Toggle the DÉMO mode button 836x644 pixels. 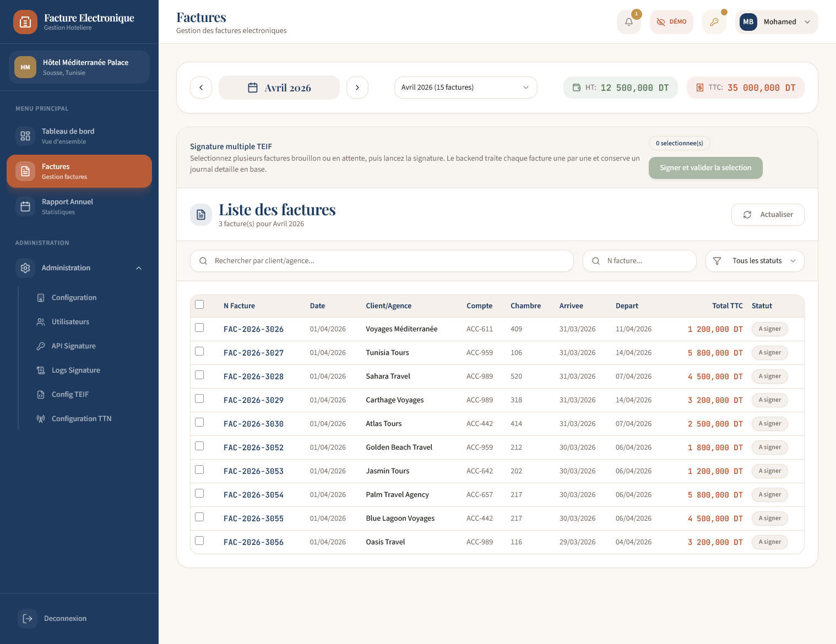pos(671,22)
